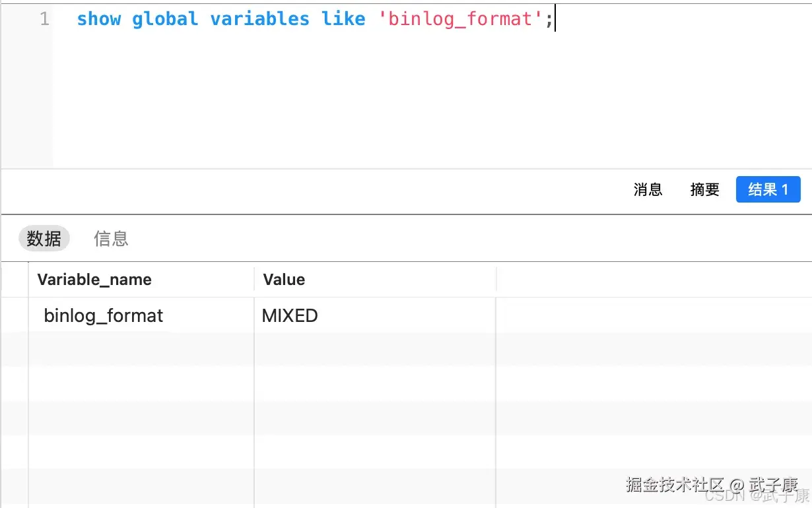Click line number 1 in the gutter
812x508 pixels.
click(44, 19)
